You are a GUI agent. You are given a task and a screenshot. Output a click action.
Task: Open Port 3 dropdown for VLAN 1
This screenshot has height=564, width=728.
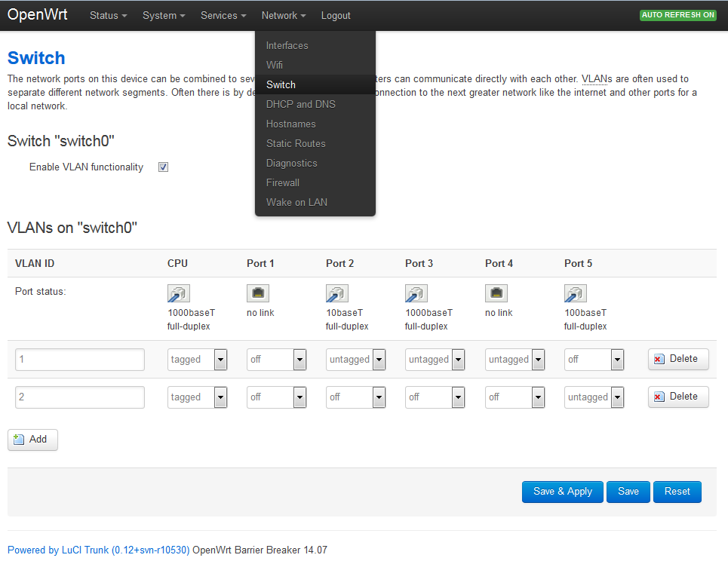[x=435, y=360]
